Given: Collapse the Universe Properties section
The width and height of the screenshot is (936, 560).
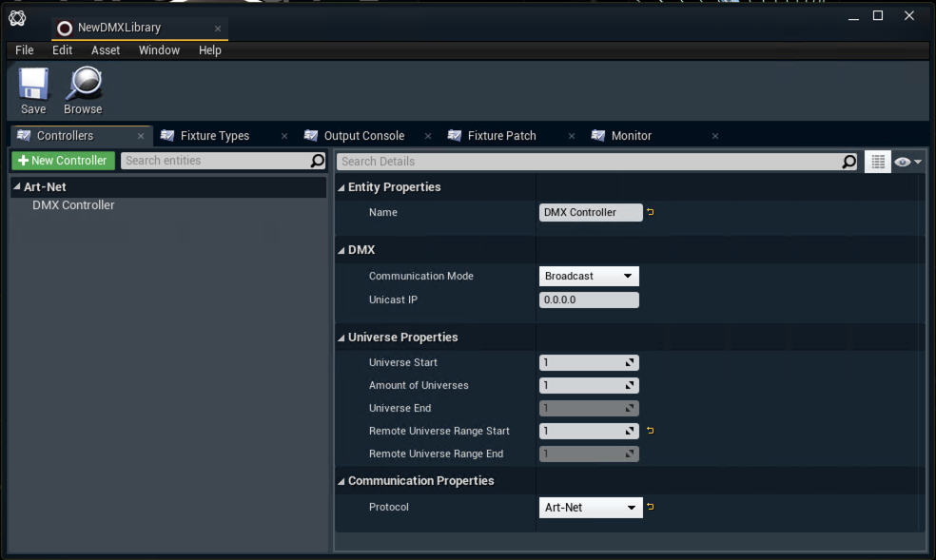Looking at the screenshot, I should (x=342, y=338).
